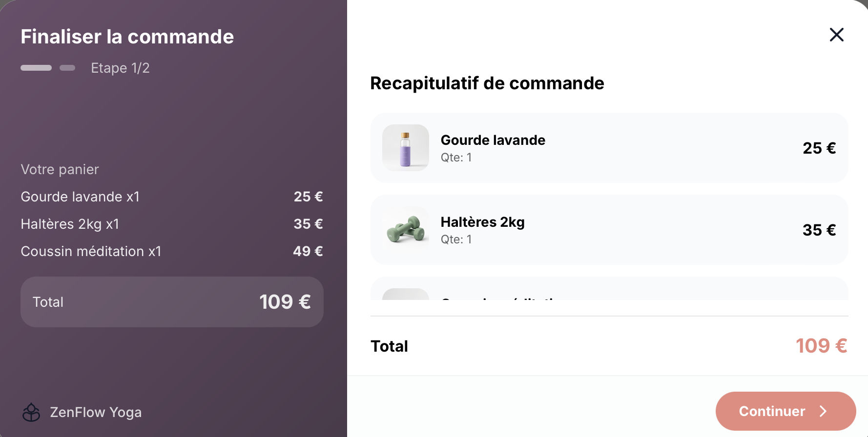The height and width of the screenshot is (437, 868).
Task: Click the ZenFlow Yoga lotus logo
Action: pos(31,413)
